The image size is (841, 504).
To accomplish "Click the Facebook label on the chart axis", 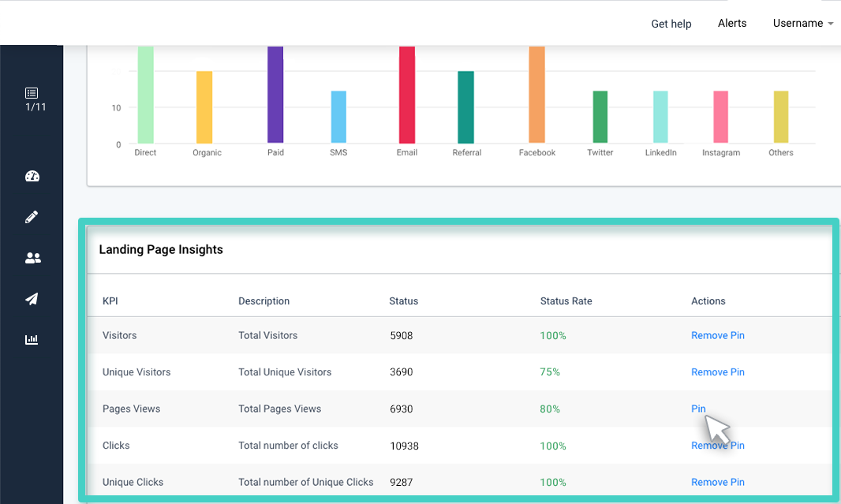I will pos(537,153).
